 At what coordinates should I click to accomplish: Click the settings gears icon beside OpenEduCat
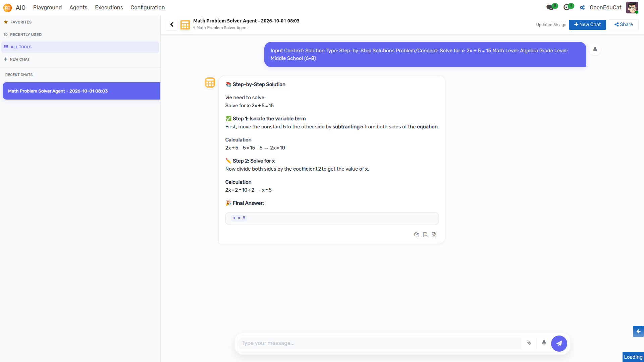click(582, 7)
